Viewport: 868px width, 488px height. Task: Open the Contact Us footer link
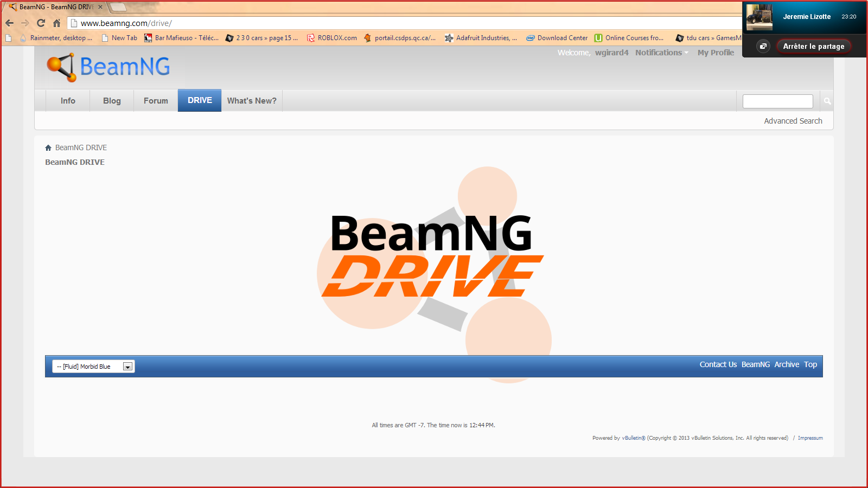[x=718, y=364]
